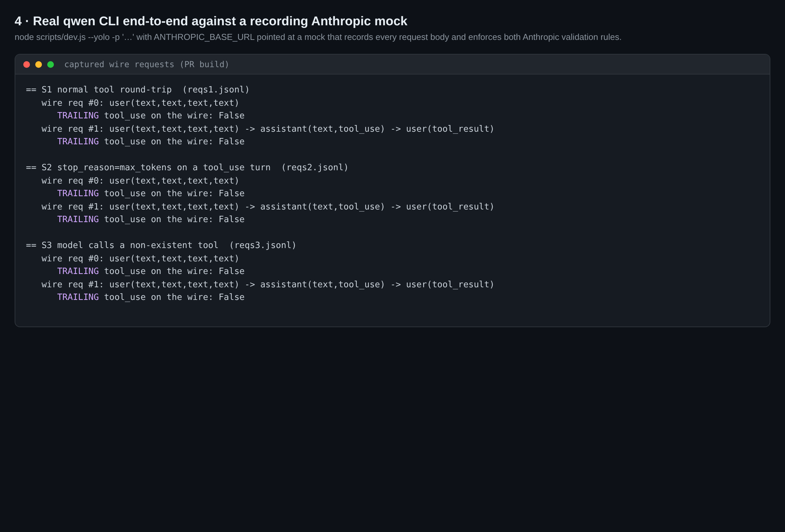Screen dimensions: 785x532
Task: Click the "wire req #1" line under section S3
Action: click(x=268, y=285)
